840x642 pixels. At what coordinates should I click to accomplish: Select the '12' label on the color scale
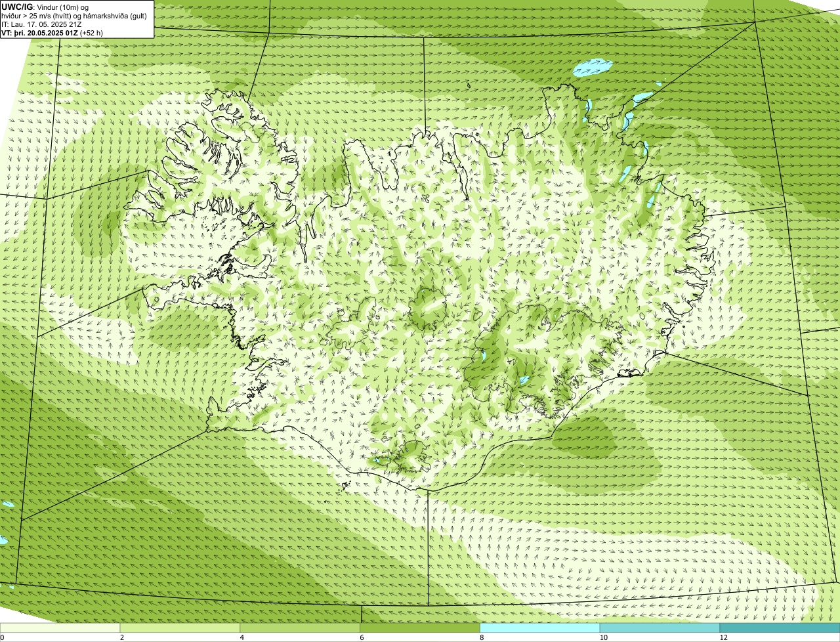723,637
